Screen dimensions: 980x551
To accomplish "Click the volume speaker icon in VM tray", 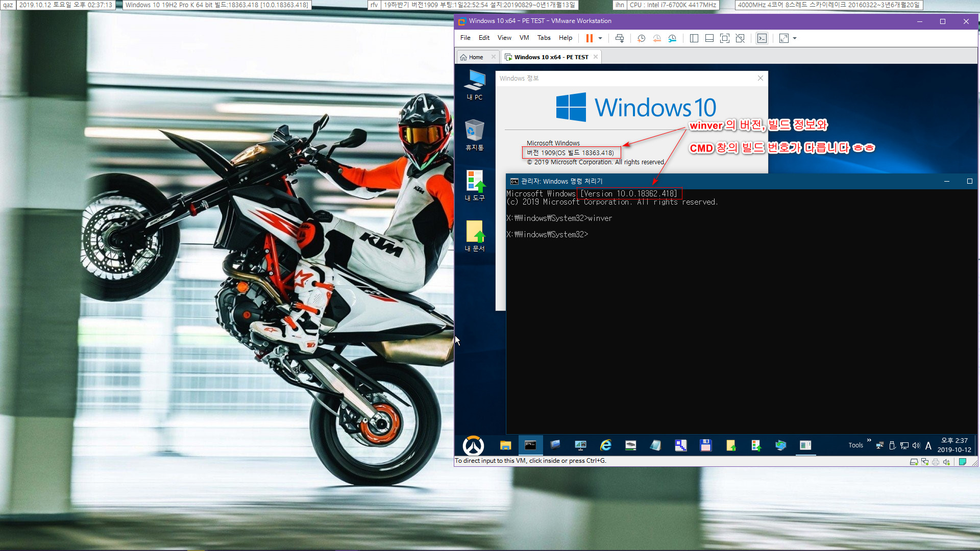I will coord(916,445).
